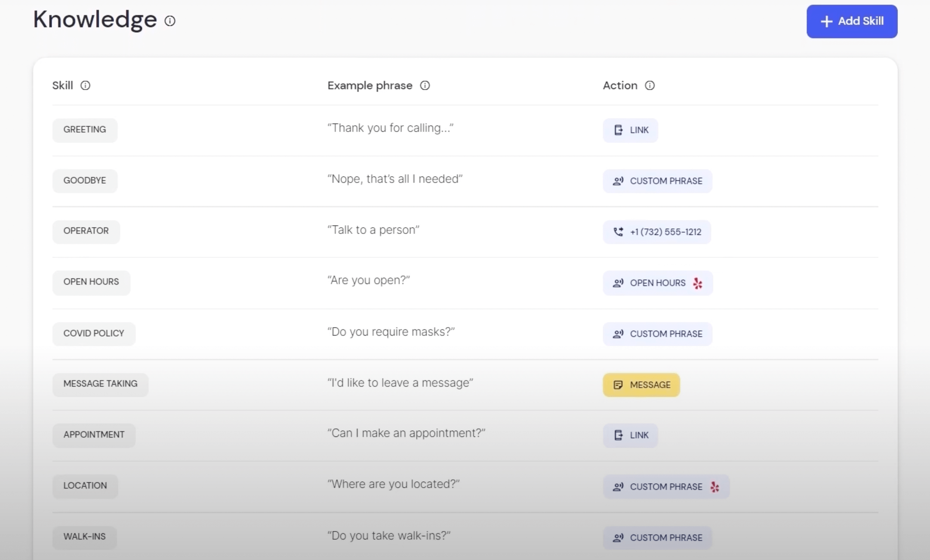Image resolution: width=930 pixels, height=560 pixels.
Task: Click the phone transfer icon in Operator row
Action: click(618, 232)
